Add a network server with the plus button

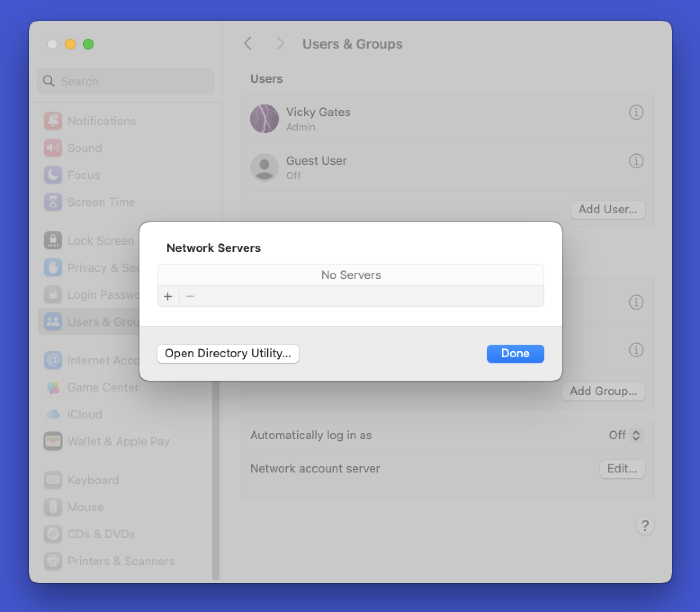click(168, 296)
